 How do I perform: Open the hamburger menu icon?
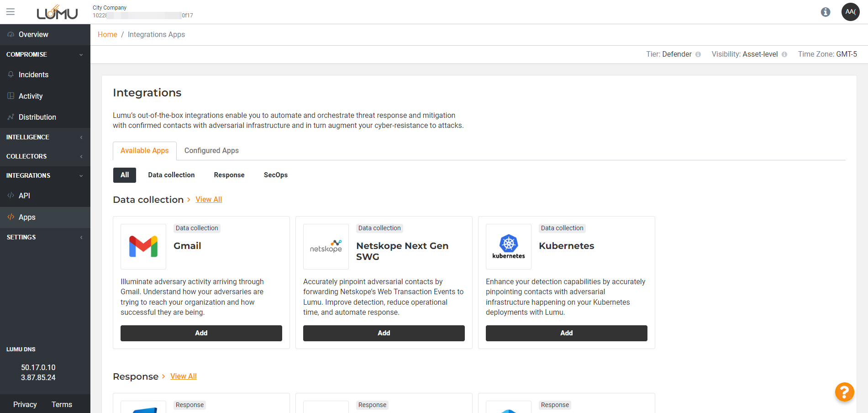click(11, 12)
